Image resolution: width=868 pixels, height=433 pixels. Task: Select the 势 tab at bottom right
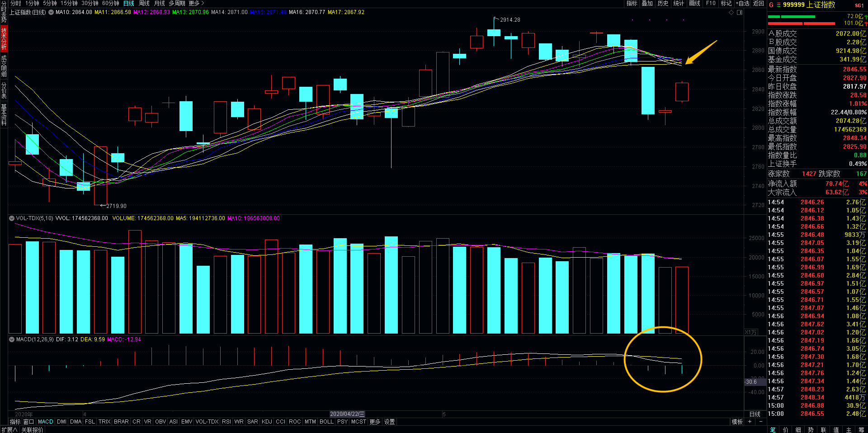(811, 430)
